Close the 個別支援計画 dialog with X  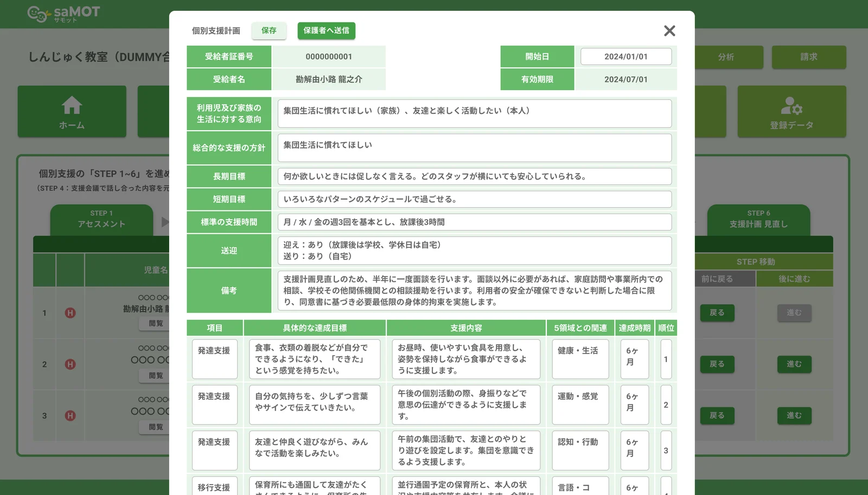point(669,31)
